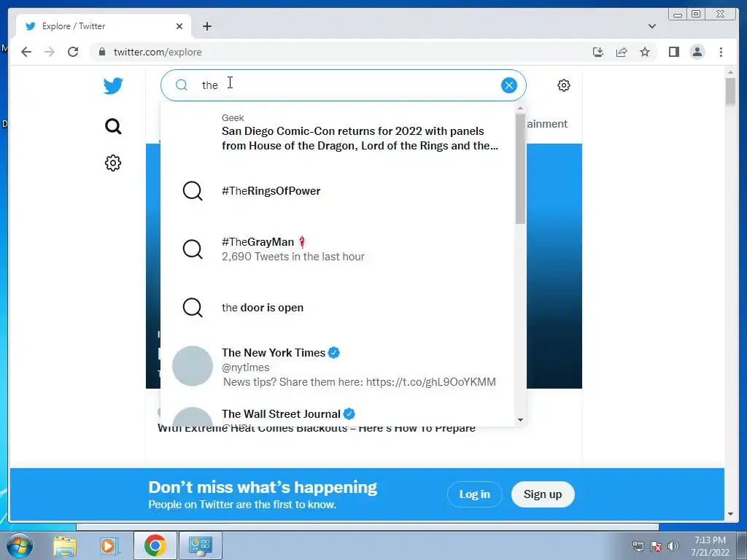Expand the tab search chevron
The height and width of the screenshot is (560, 747).
click(651, 26)
